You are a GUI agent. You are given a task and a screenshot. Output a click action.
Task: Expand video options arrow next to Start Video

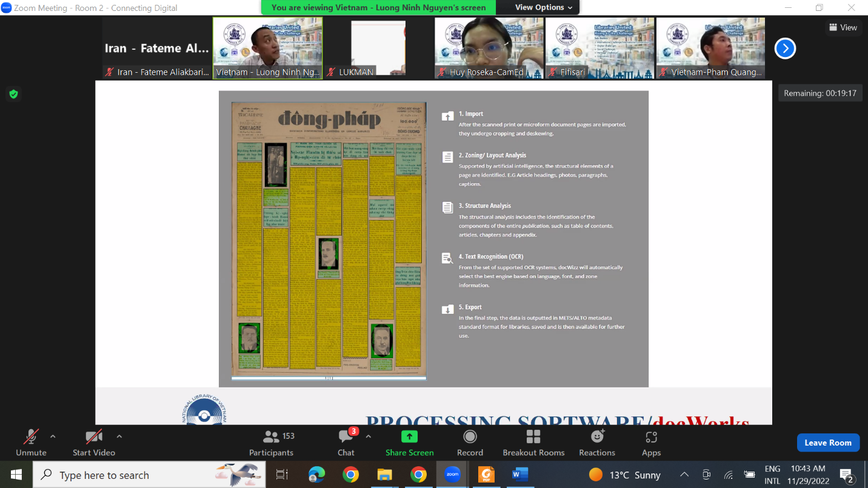[119, 436]
